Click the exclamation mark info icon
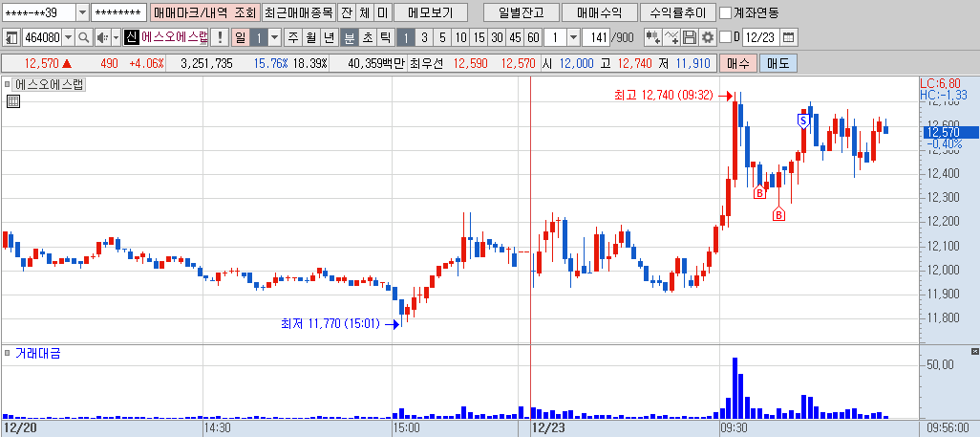The image size is (980, 437). pyautogui.click(x=220, y=37)
